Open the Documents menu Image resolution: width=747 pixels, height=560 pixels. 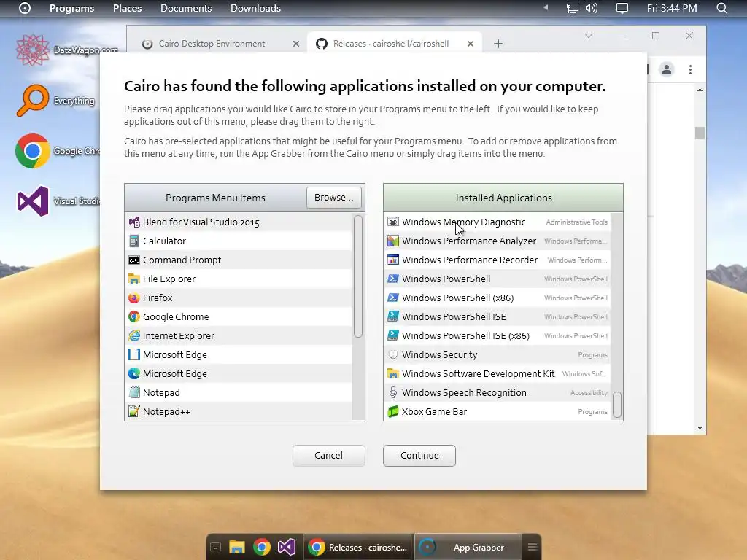pos(186,8)
